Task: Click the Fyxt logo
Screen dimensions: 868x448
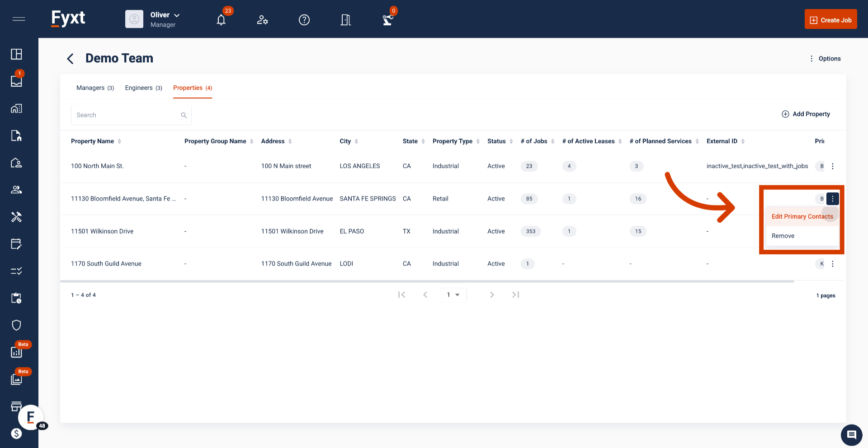Action: (68, 19)
